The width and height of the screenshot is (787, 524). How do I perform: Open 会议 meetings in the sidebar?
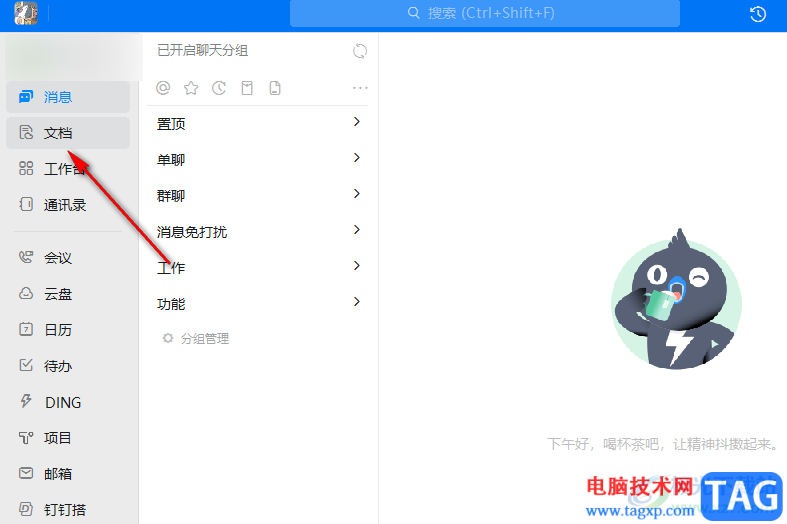[68, 258]
